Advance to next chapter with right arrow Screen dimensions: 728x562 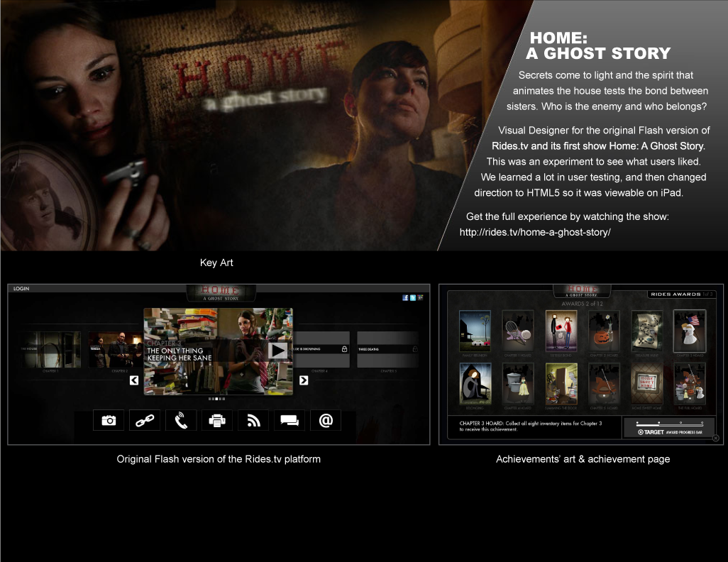[x=304, y=380]
